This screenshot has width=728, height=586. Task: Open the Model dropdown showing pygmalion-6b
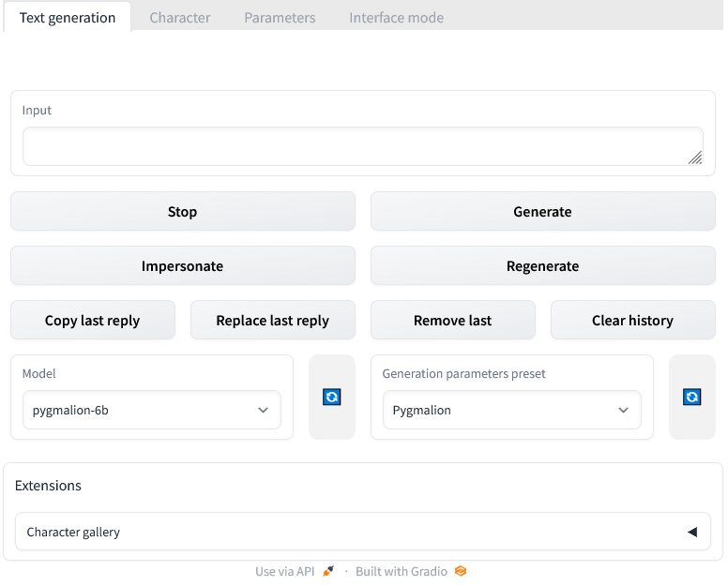151,410
